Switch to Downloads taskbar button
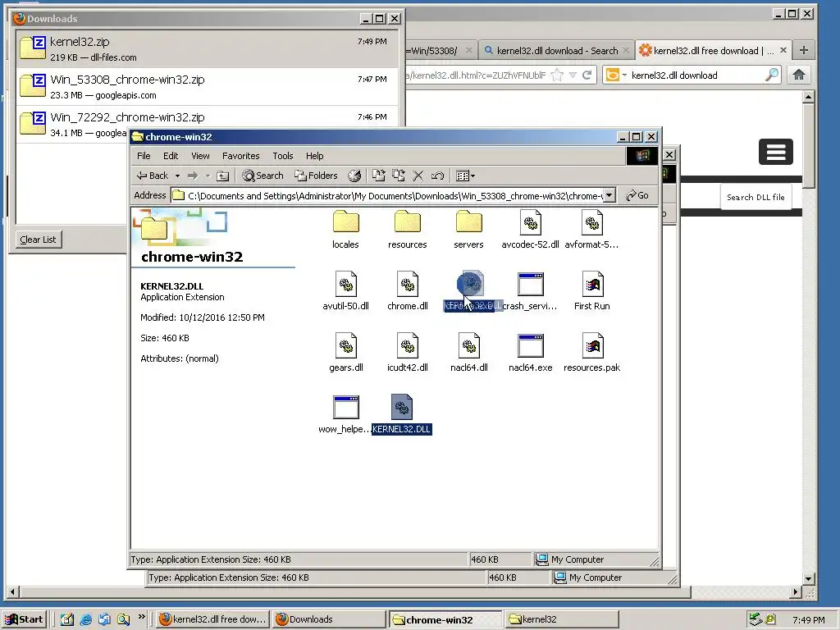 328,619
